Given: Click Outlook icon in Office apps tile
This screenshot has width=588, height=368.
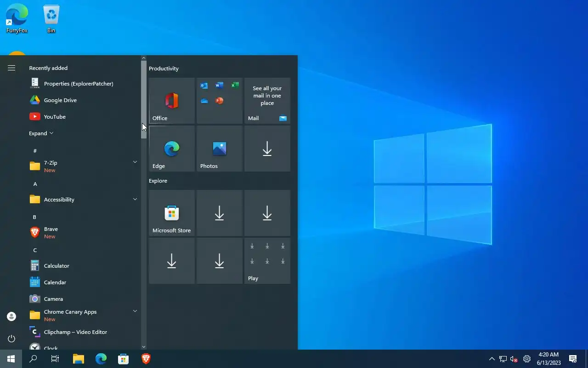Looking at the screenshot, I should [x=204, y=86].
